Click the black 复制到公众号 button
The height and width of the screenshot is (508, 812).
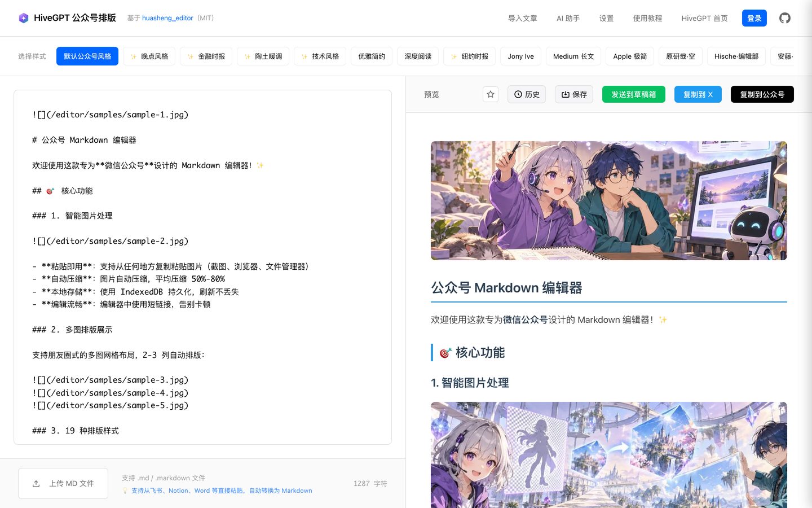762,94
